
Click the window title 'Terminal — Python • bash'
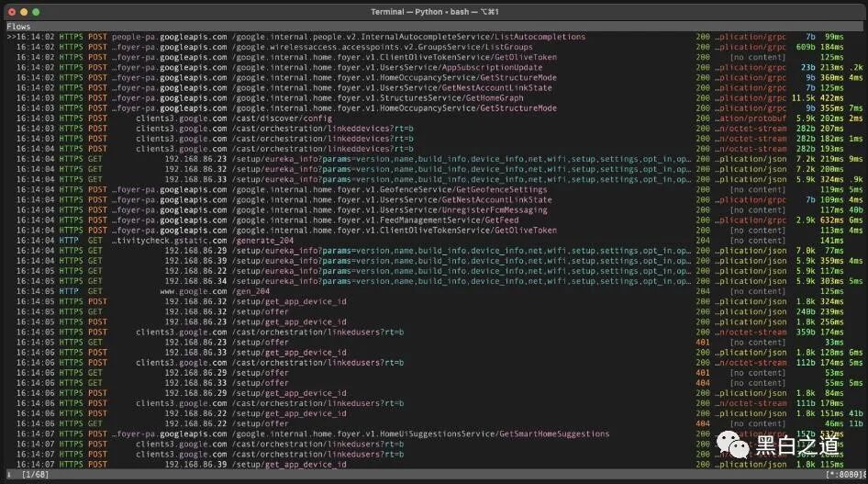tap(435, 12)
